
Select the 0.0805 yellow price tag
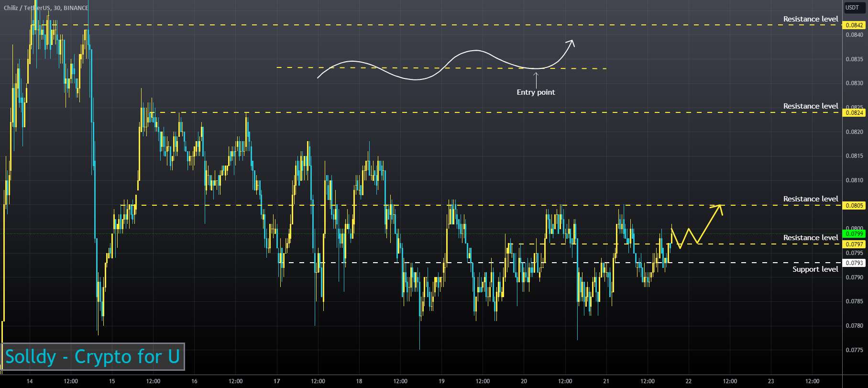coord(854,205)
